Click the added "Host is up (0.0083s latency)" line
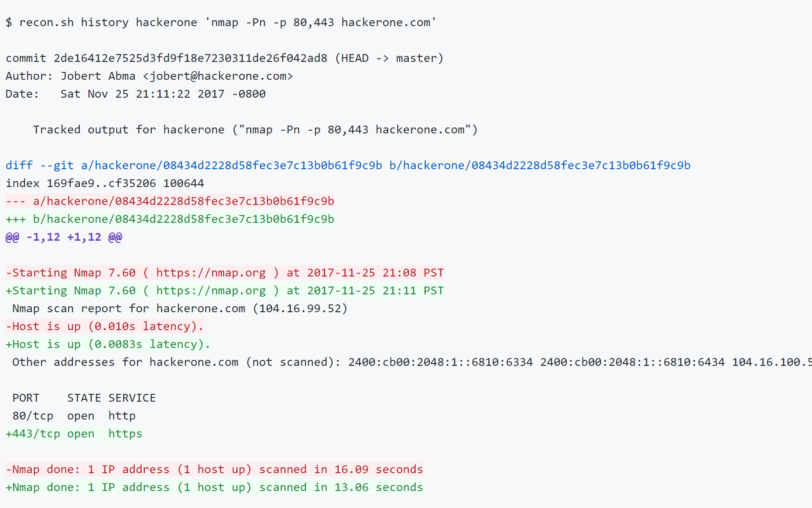 click(108, 344)
